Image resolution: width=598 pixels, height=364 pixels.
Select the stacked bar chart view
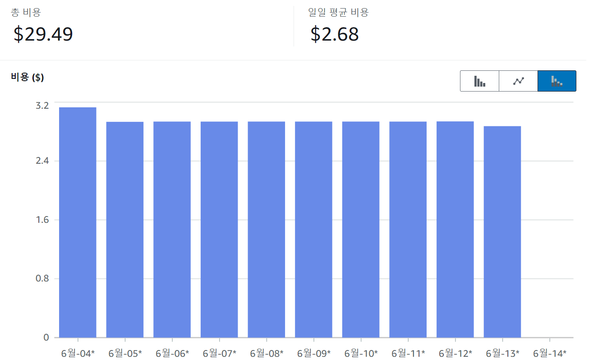(557, 81)
